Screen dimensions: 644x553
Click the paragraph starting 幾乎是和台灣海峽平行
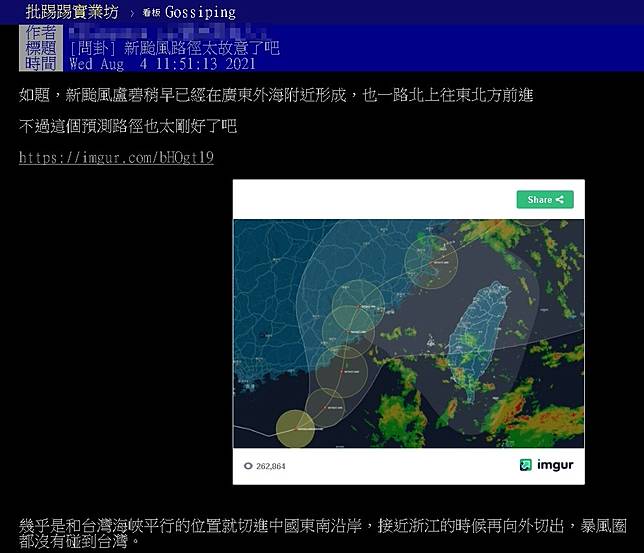point(322,534)
